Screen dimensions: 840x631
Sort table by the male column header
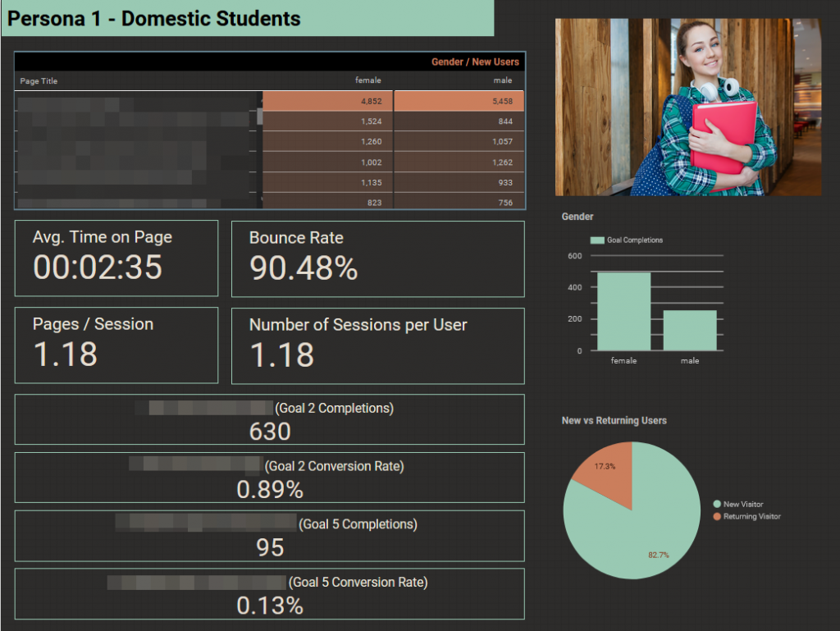[502, 80]
